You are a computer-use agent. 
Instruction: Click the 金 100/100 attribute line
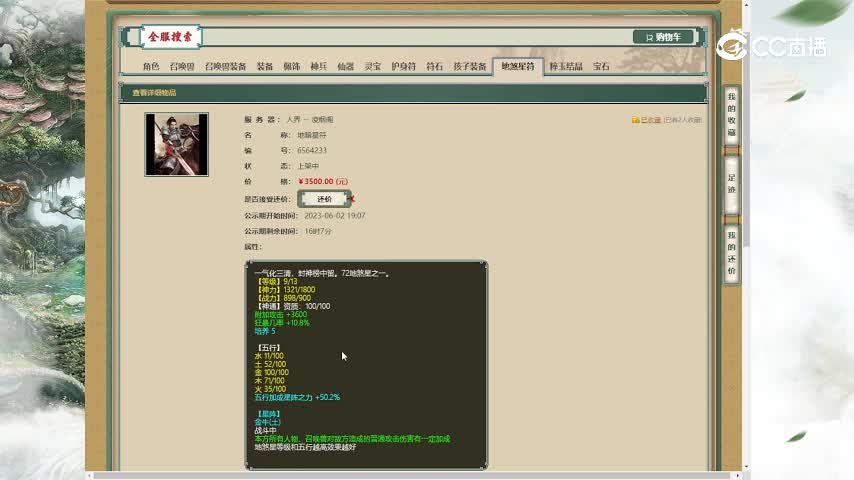coord(271,373)
